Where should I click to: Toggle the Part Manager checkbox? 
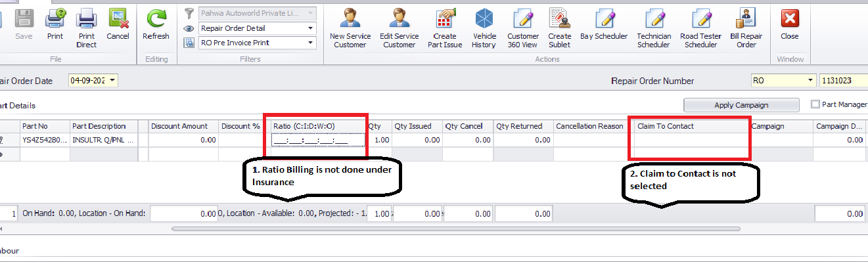(x=815, y=104)
